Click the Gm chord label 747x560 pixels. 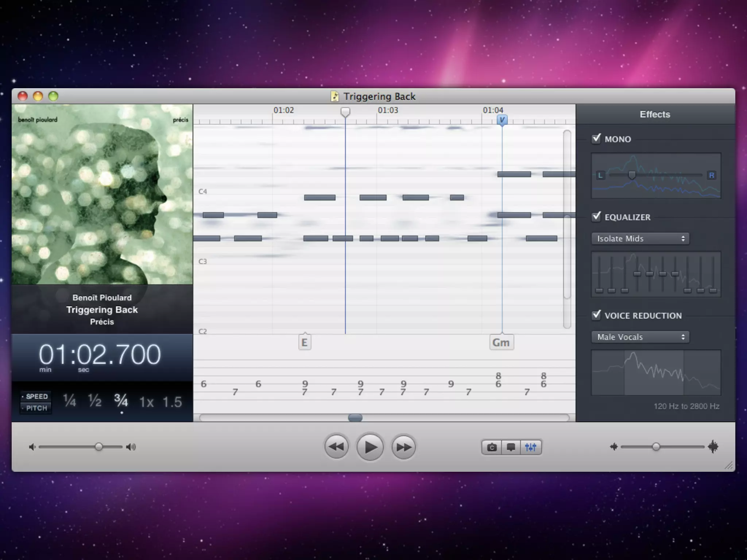[501, 343]
